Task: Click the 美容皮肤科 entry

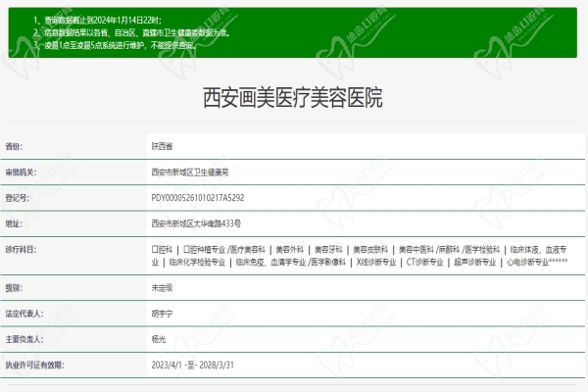Action: point(370,250)
